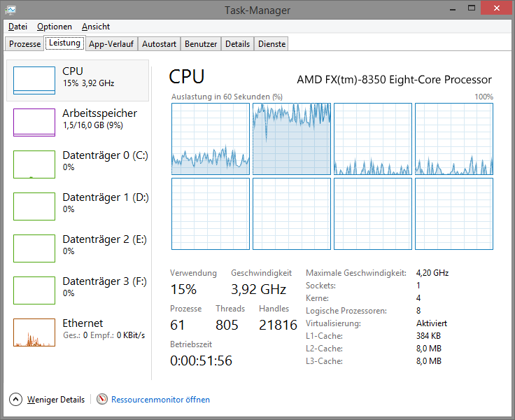Switch to the Benutzer tab
Screen dimensions: 515x420
(x=201, y=44)
